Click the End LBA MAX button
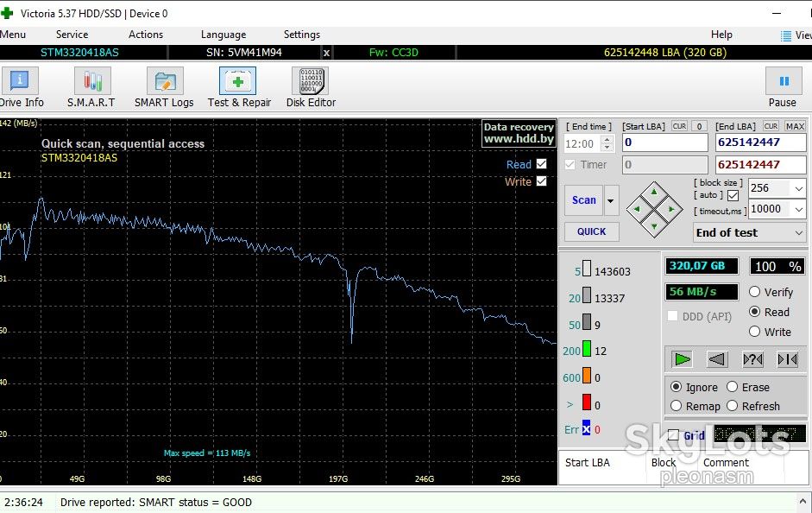The width and height of the screenshot is (812, 513). (795, 126)
